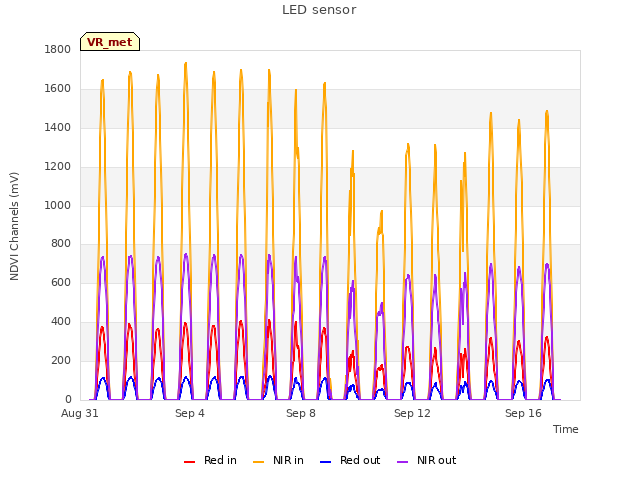
Task: Click the 1400 y-axis tick label
Action: point(58,128)
